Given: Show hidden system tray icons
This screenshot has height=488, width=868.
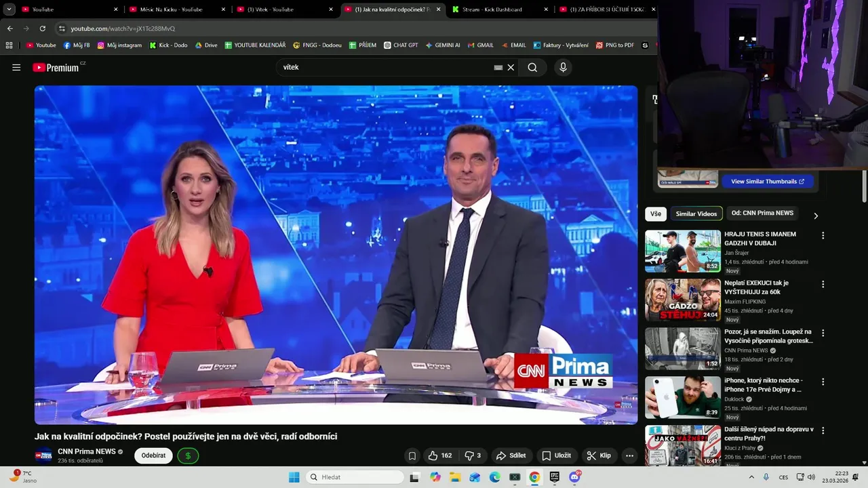Looking at the screenshot, I should point(751,477).
